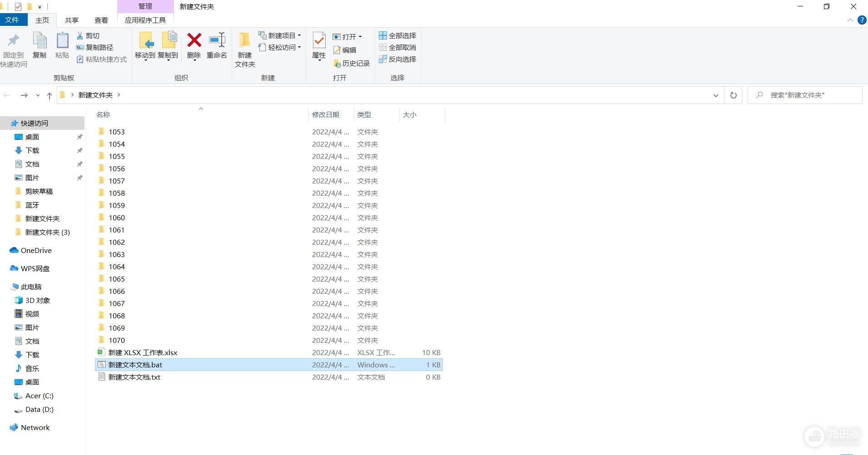Rename the selected file from the ribbon
The image size is (868, 455).
click(217, 46)
